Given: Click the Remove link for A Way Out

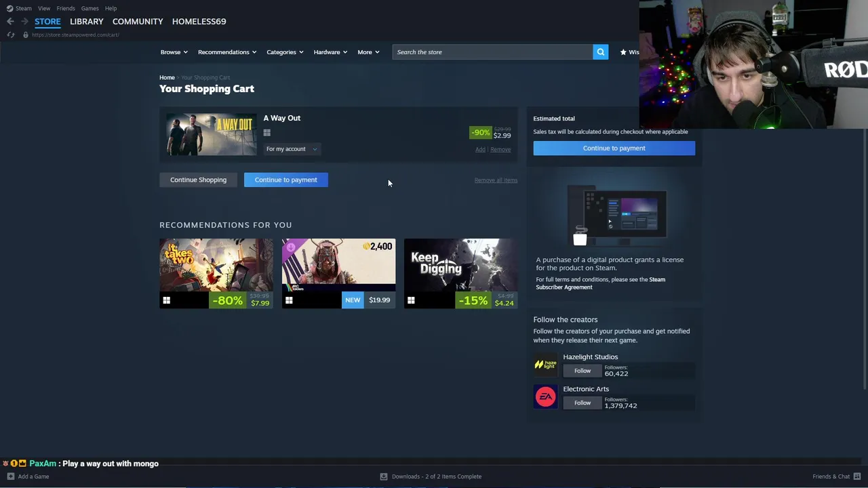Looking at the screenshot, I should click(x=500, y=150).
